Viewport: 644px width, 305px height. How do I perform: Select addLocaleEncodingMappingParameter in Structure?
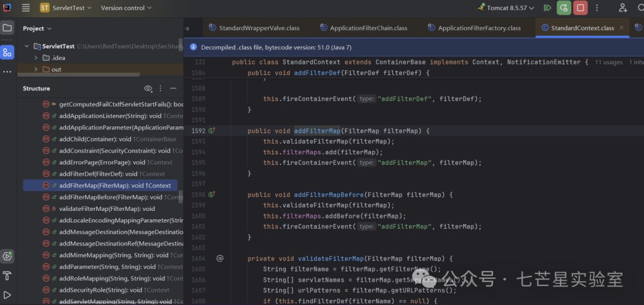pyautogui.click(x=113, y=220)
